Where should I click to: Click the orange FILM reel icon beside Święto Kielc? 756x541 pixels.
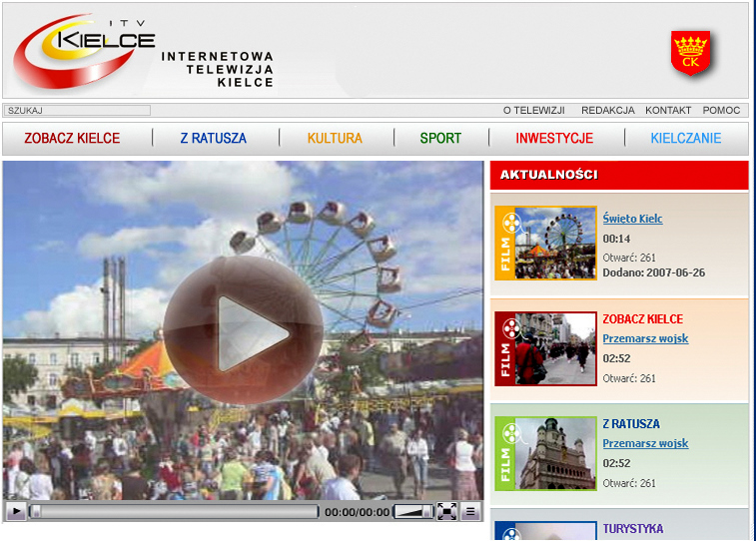(504, 243)
